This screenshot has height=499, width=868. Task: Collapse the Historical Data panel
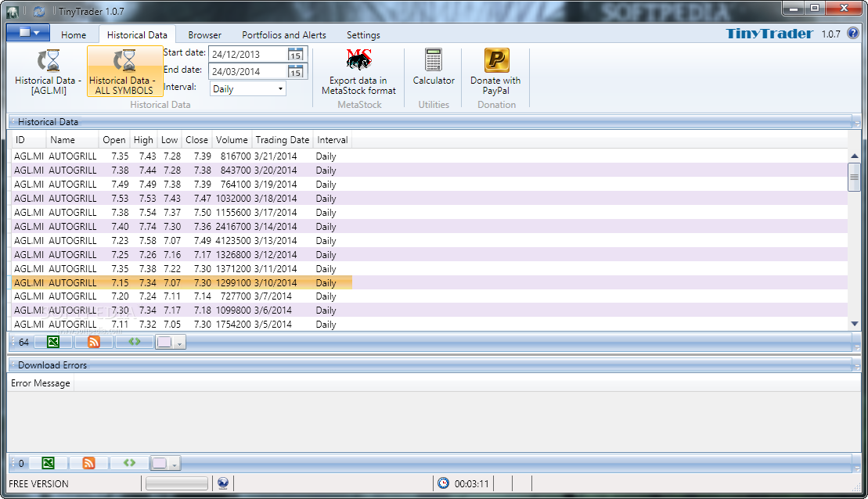tap(13, 121)
